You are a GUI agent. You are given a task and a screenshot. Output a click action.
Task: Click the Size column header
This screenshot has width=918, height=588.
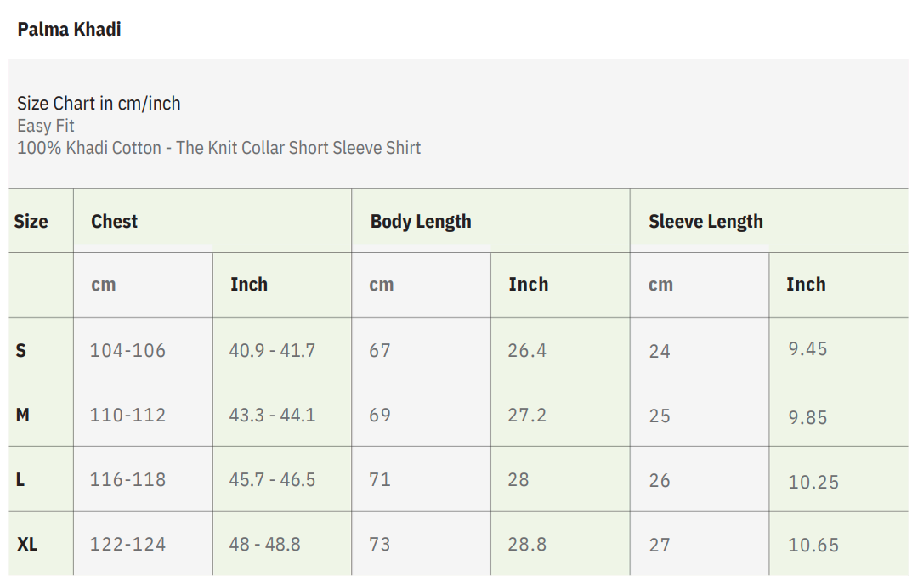[31, 222]
